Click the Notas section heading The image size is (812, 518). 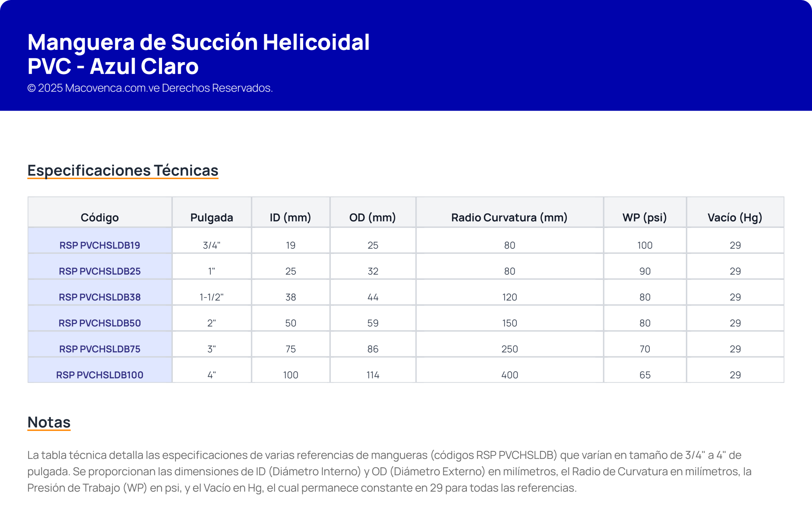(x=49, y=422)
